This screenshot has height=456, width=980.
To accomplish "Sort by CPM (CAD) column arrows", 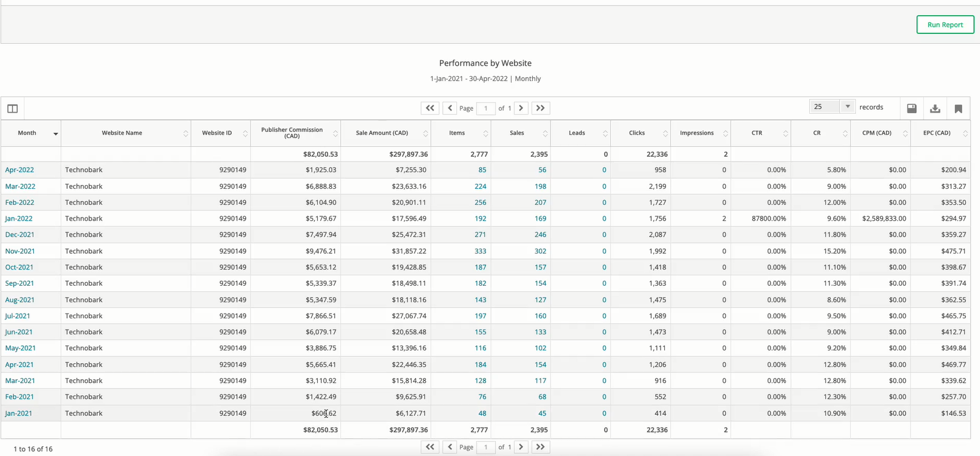I will [x=905, y=133].
